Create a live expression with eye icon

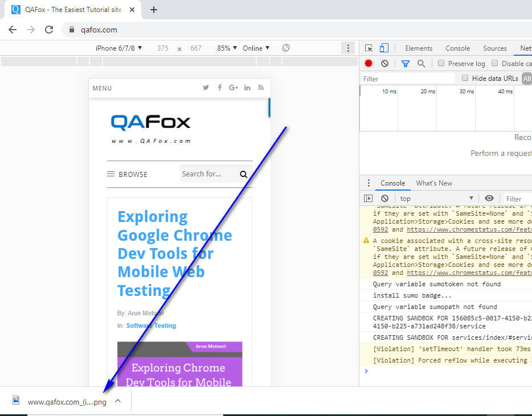[x=489, y=199]
